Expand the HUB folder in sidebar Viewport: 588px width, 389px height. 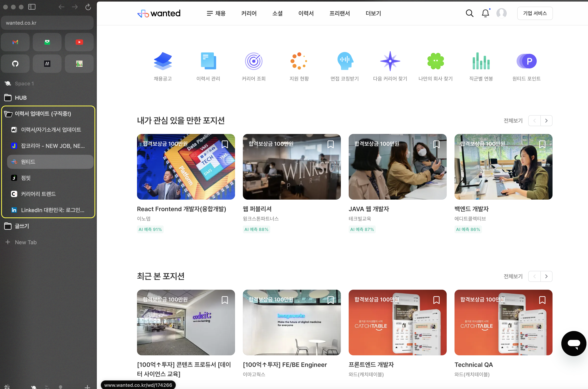pos(21,98)
